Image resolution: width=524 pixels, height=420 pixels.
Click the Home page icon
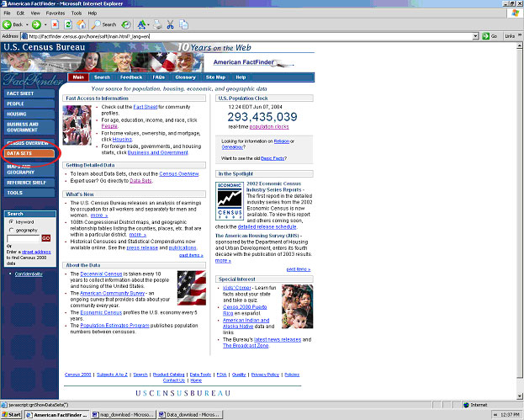click(x=82, y=24)
